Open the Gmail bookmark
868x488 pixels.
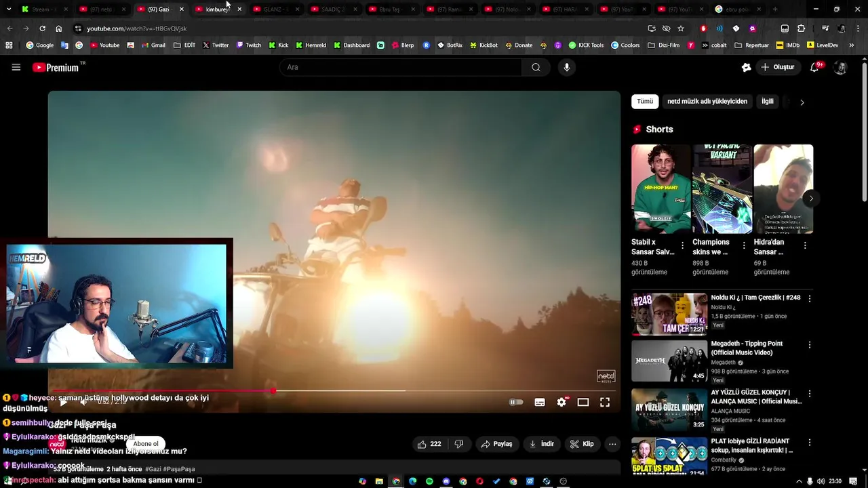coord(153,45)
